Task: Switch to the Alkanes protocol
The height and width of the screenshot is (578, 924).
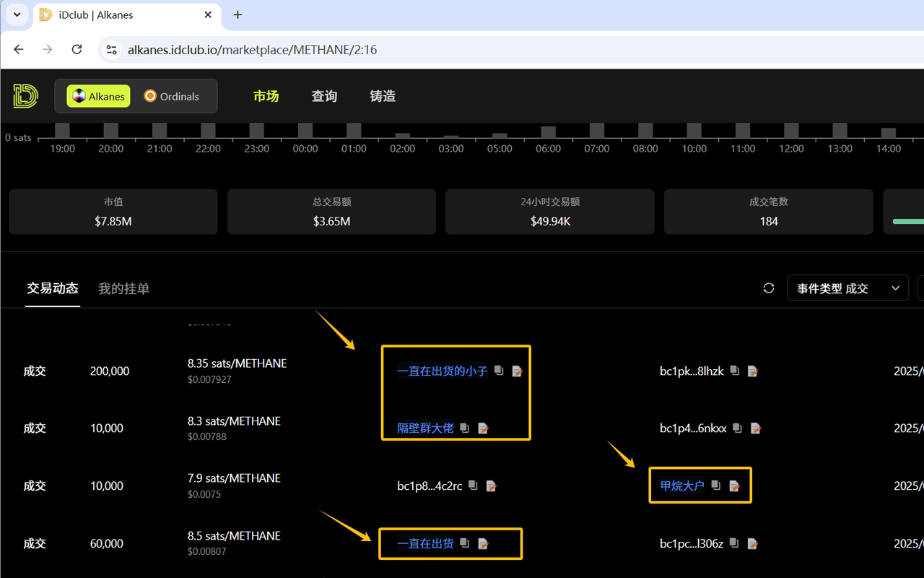Action: (98, 96)
